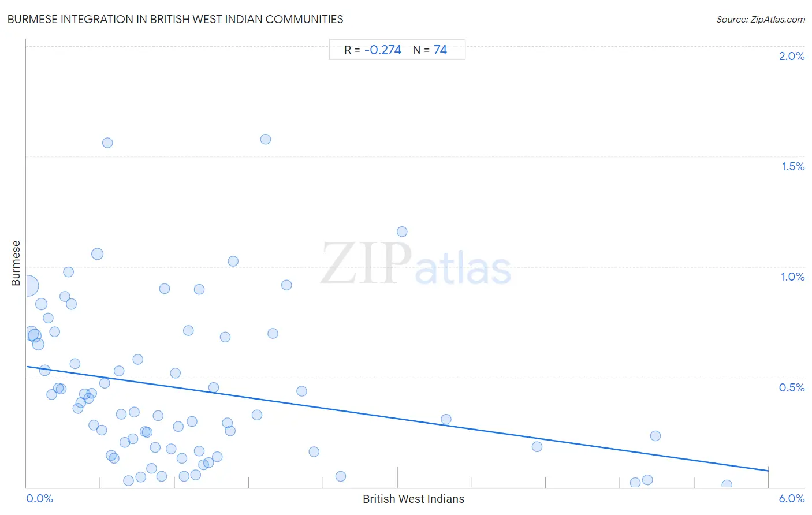Click the R = -0.274 correlation value

tap(373, 50)
